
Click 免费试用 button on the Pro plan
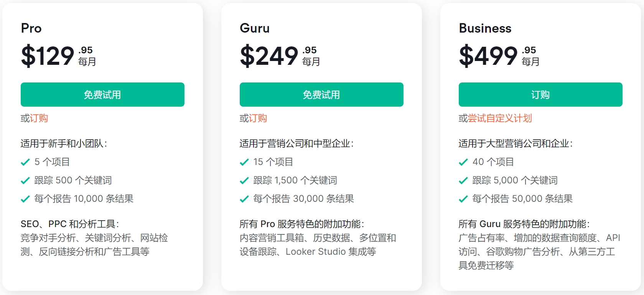(x=102, y=94)
